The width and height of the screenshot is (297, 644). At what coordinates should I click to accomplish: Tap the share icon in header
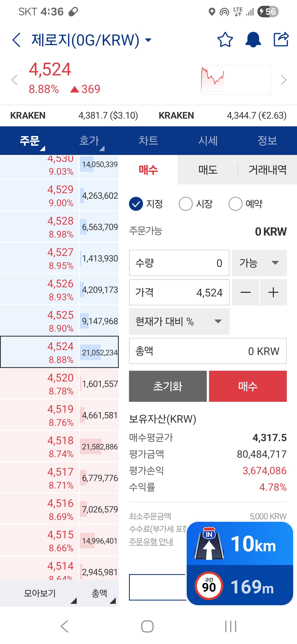click(x=281, y=39)
